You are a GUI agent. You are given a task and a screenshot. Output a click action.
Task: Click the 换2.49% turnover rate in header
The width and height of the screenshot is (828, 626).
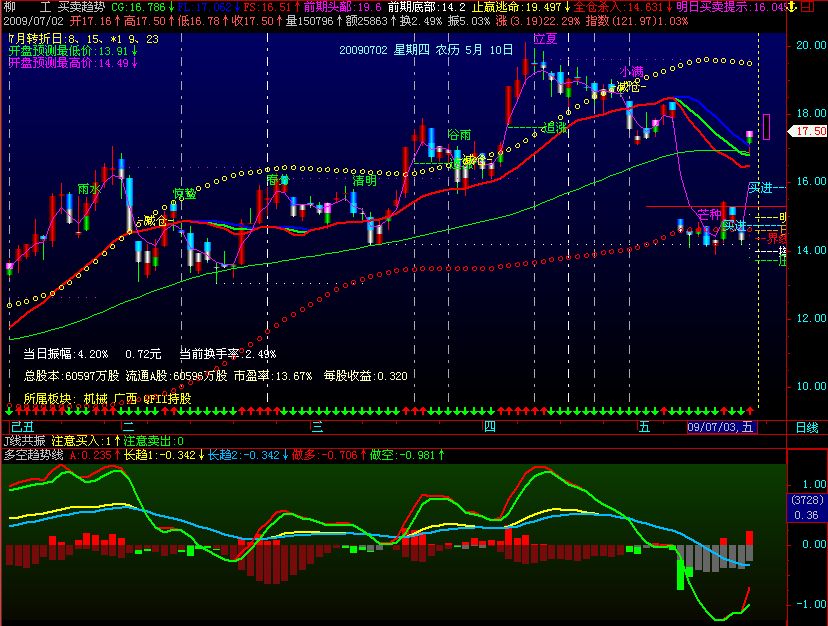pos(421,21)
